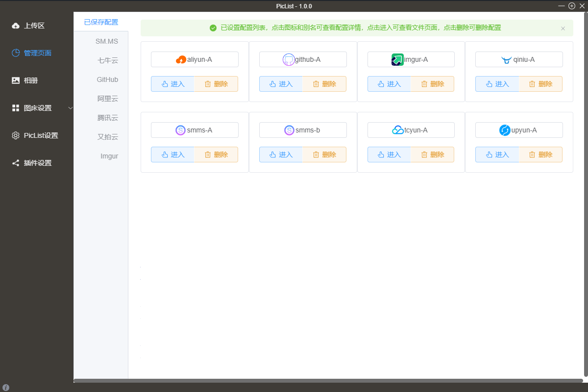Image resolution: width=588 pixels, height=392 pixels.
Task: Enter the tcyun-A file page via 进入
Action: [389, 155]
